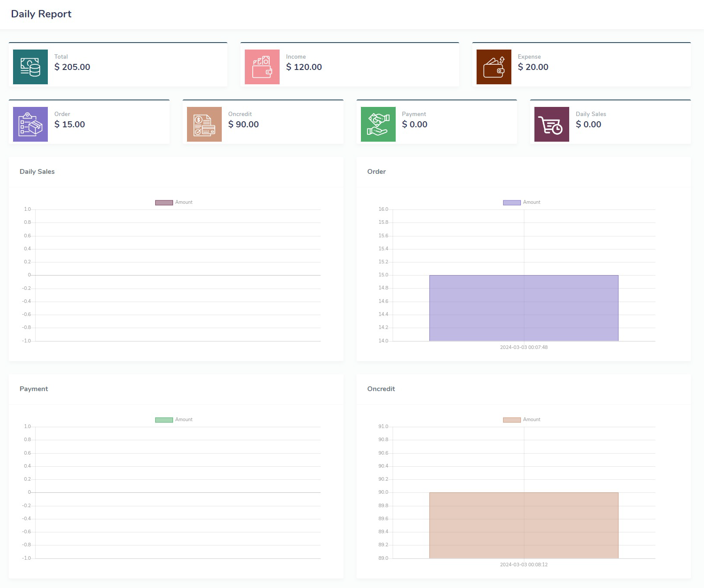This screenshot has width=704, height=588.
Task: Click the Oncredit invoice icon
Action: coord(204,124)
